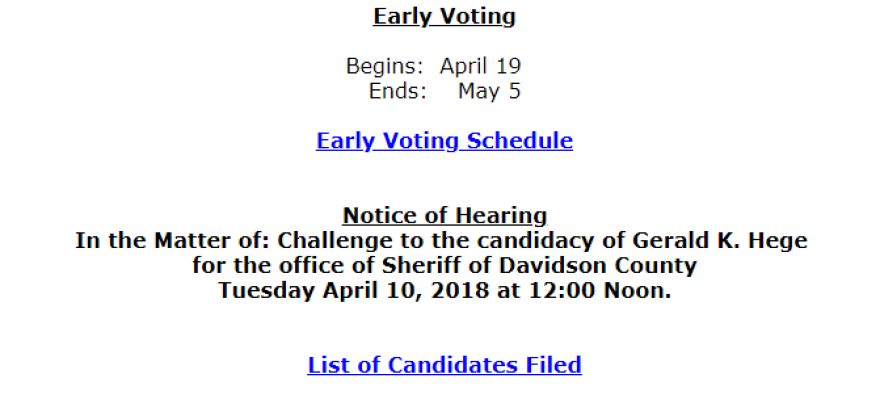Click the 'April 10, 2018' date text
This screenshot has height=395, width=880.
[406, 291]
